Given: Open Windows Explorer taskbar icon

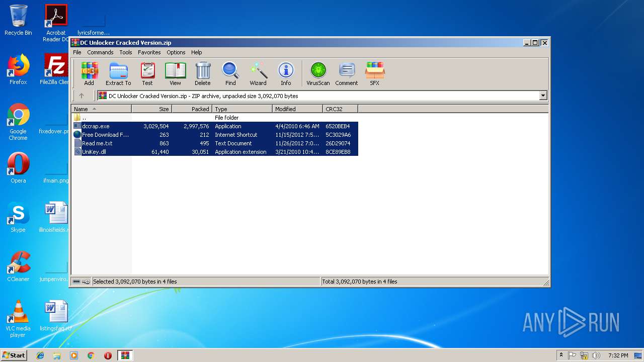Looking at the screenshot, I should click(57, 355).
